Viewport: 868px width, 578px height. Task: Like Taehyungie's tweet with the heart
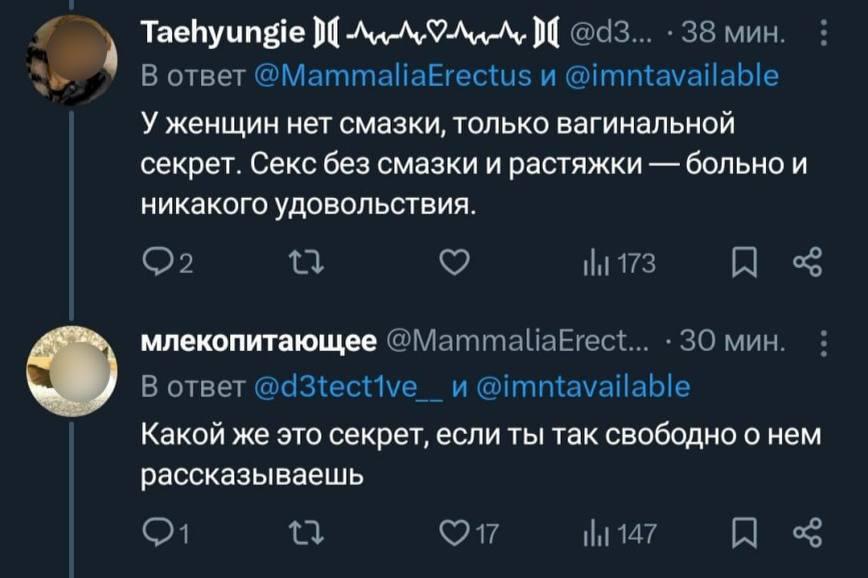pyautogui.click(x=455, y=263)
